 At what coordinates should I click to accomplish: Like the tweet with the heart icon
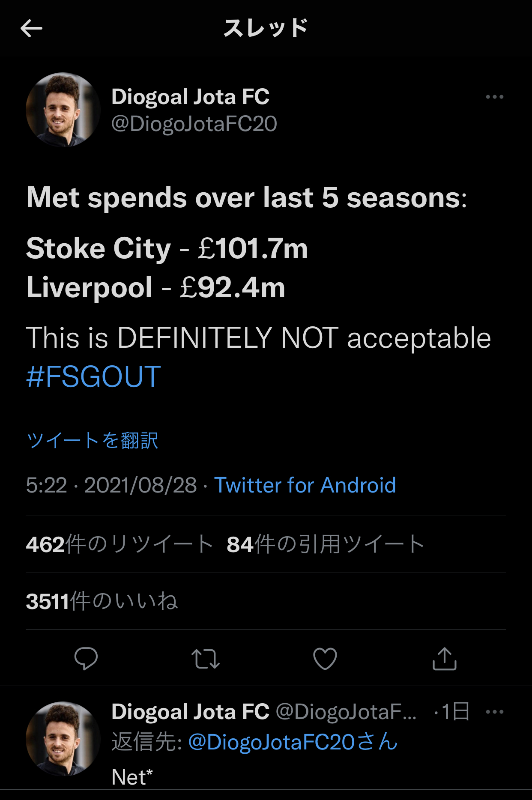pos(325,659)
